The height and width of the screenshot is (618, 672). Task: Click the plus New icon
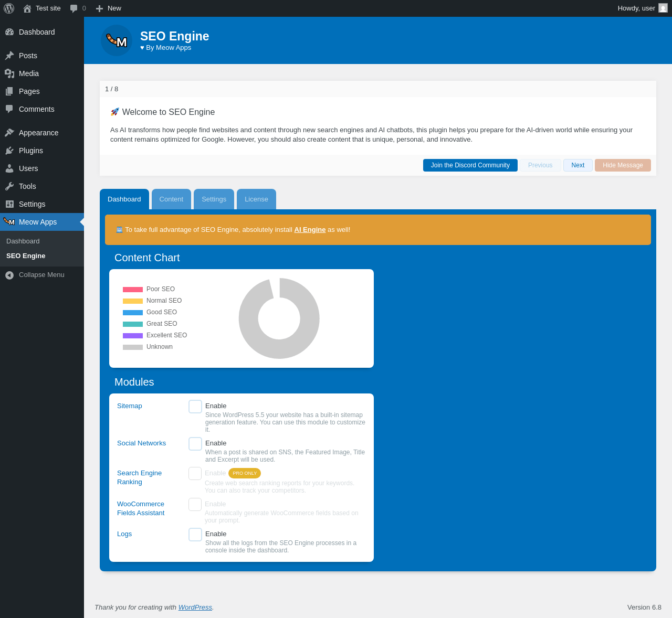[99, 8]
